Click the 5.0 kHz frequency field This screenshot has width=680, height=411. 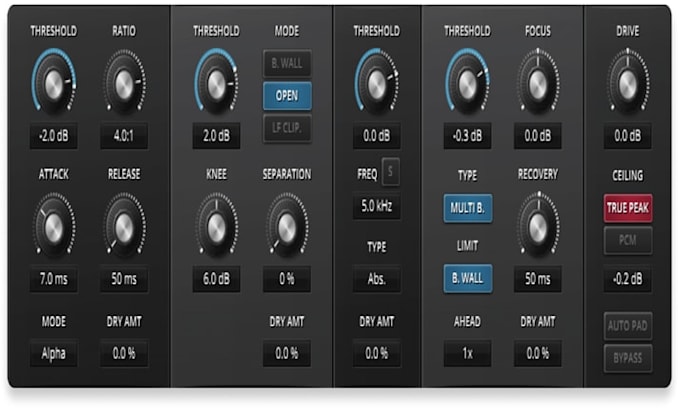pos(376,206)
